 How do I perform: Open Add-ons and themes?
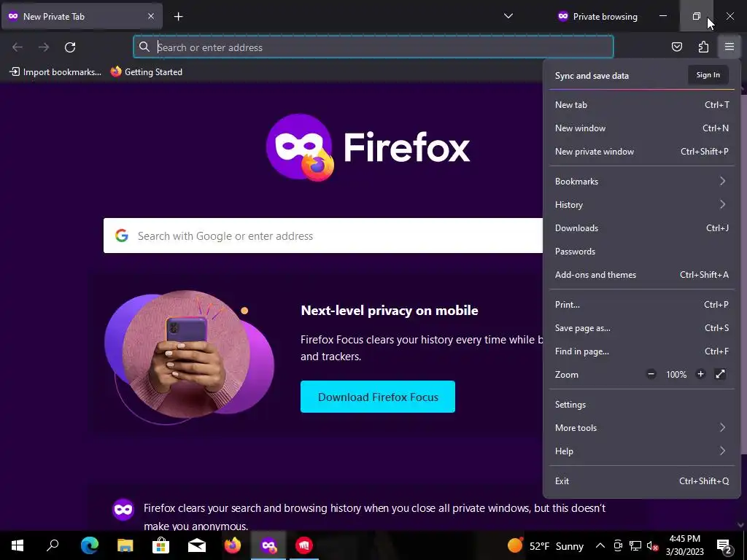point(642,275)
